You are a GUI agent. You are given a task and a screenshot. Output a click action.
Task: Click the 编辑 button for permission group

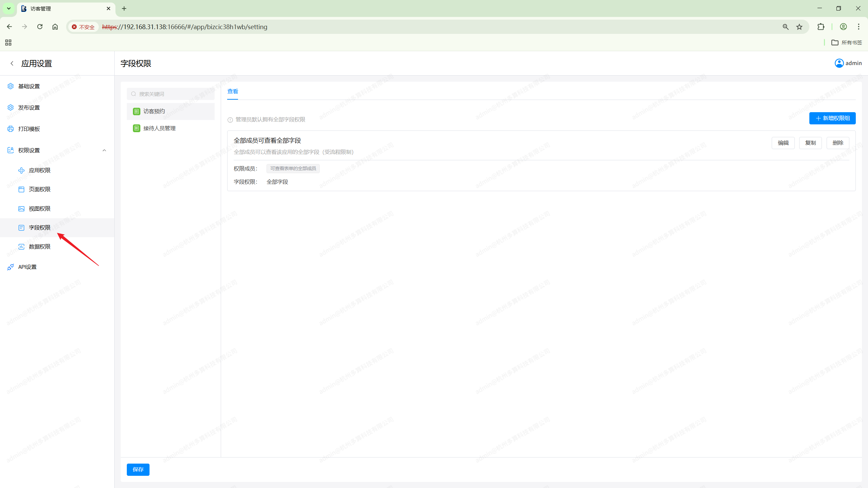783,143
